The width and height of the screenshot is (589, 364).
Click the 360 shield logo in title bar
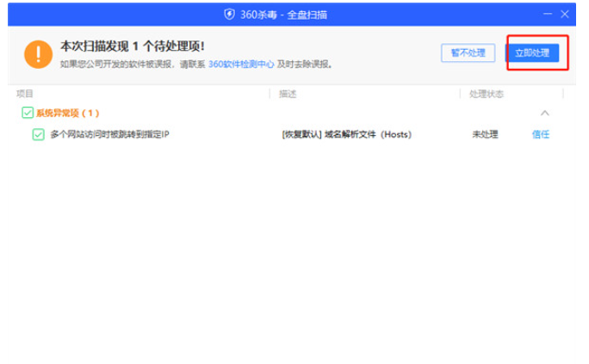pos(229,14)
